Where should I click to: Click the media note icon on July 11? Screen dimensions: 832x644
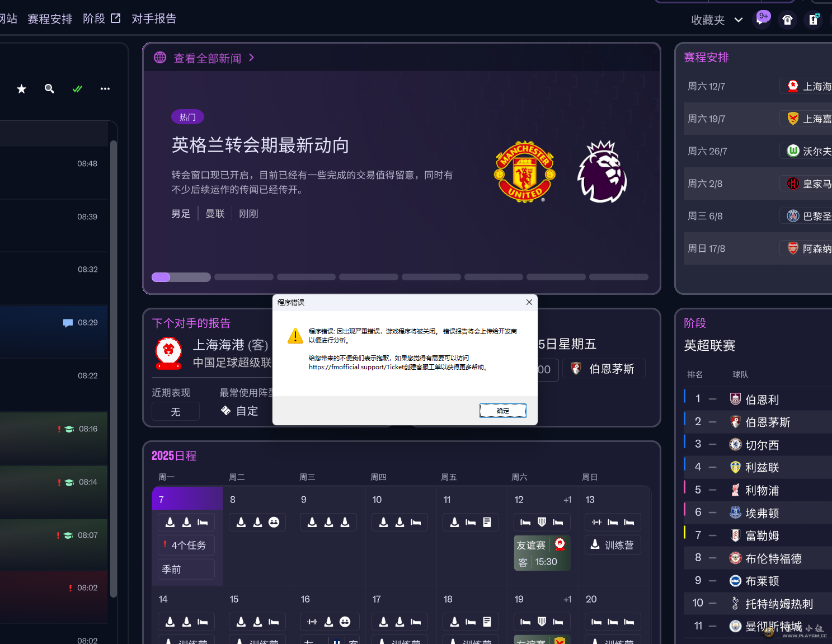[487, 522]
